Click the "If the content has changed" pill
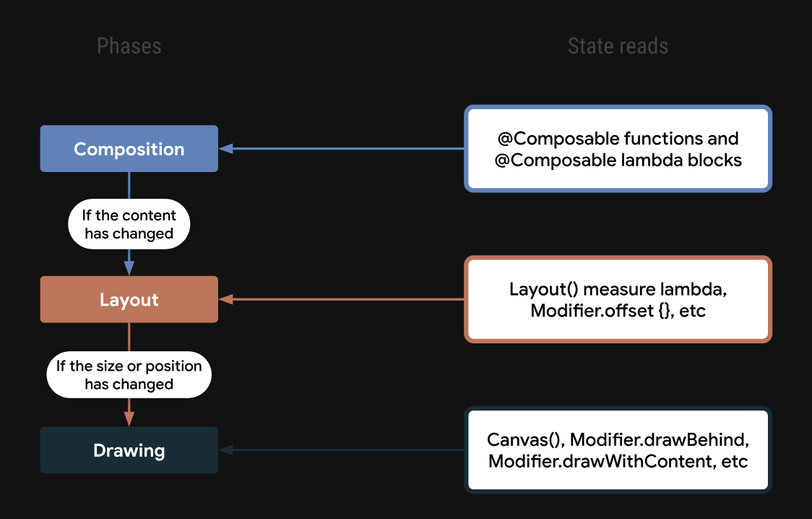The height and width of the screenshot is (519, 812). tap(129, 224)
